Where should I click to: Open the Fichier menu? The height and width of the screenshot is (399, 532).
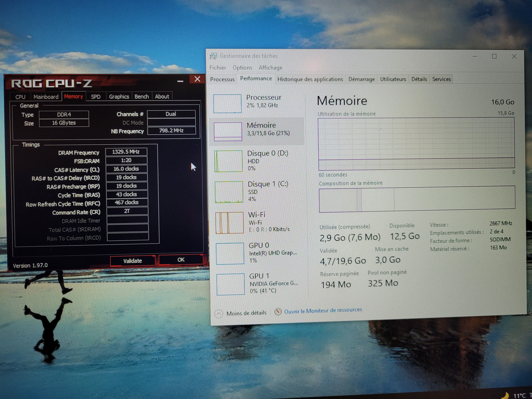[x=218, y=68]
